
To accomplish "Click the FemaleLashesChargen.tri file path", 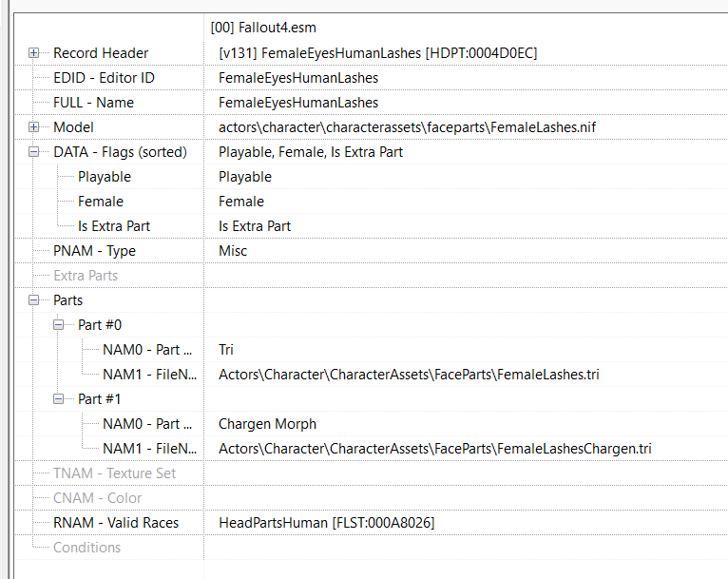I will 435,449.
